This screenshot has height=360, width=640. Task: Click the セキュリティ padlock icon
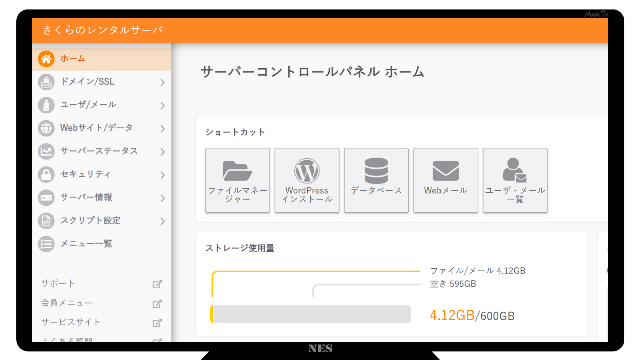pyautogui.click(x=46, y=175)
